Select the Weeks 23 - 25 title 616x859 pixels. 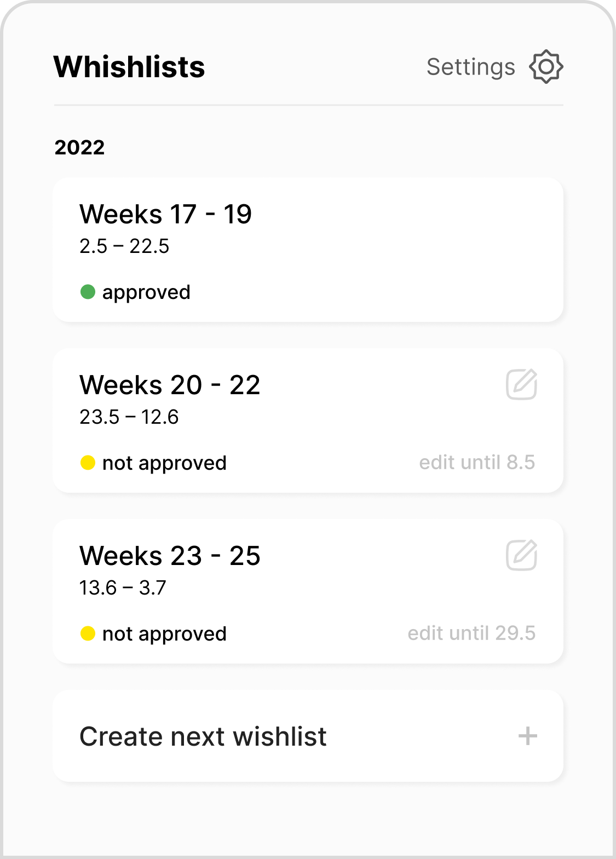point(170,556)
